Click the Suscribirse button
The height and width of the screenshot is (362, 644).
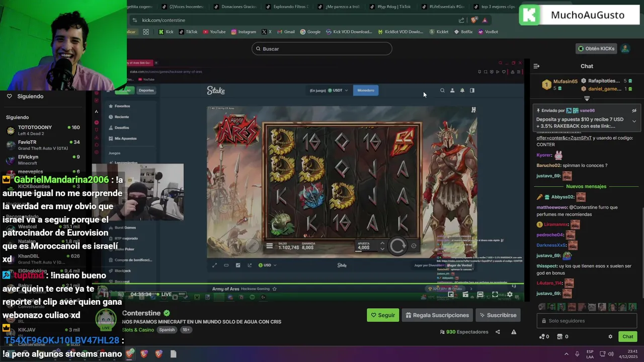(x=498, y=315)
